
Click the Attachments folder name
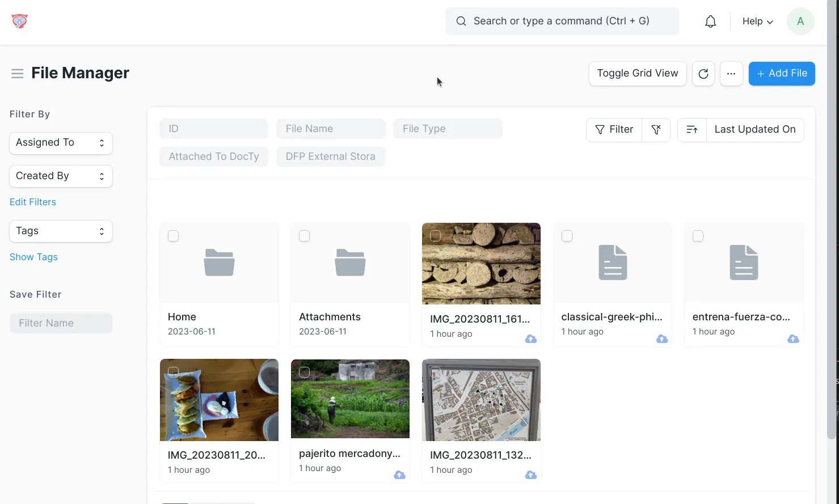[330, 317]
